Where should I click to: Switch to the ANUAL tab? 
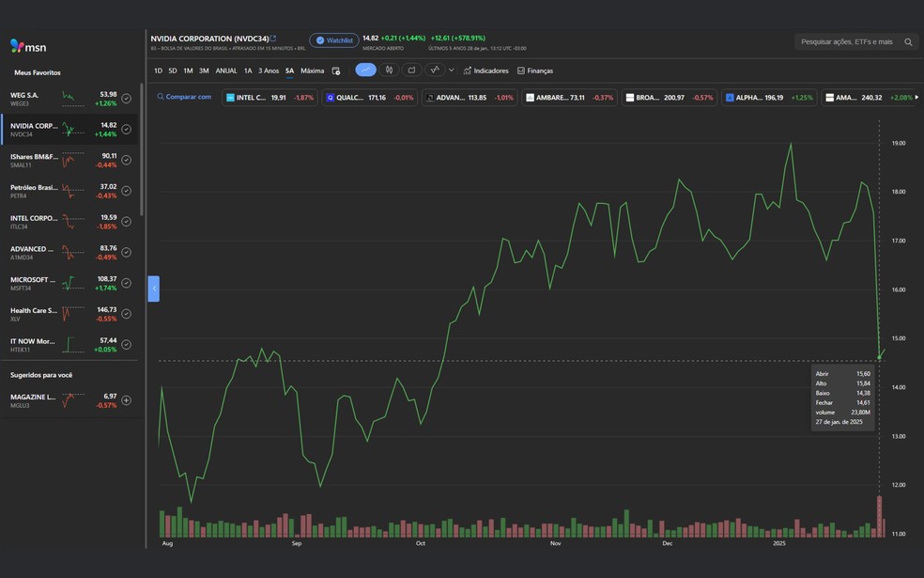coord(224,70)
